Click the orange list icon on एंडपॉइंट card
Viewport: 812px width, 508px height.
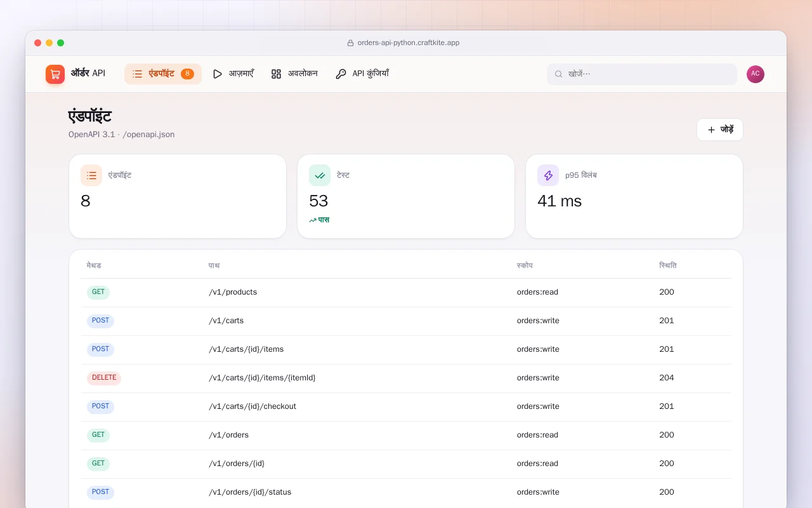[91, 175]
